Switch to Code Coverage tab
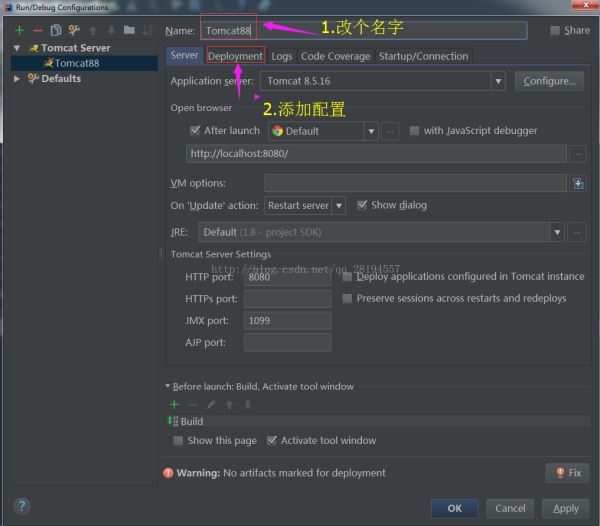600x526 pixels. coord(336,56)
